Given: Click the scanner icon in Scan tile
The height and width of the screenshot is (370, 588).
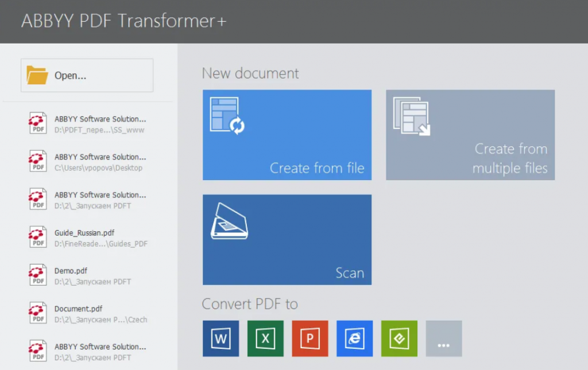Looking at the screenshot, I should [229, 221].
